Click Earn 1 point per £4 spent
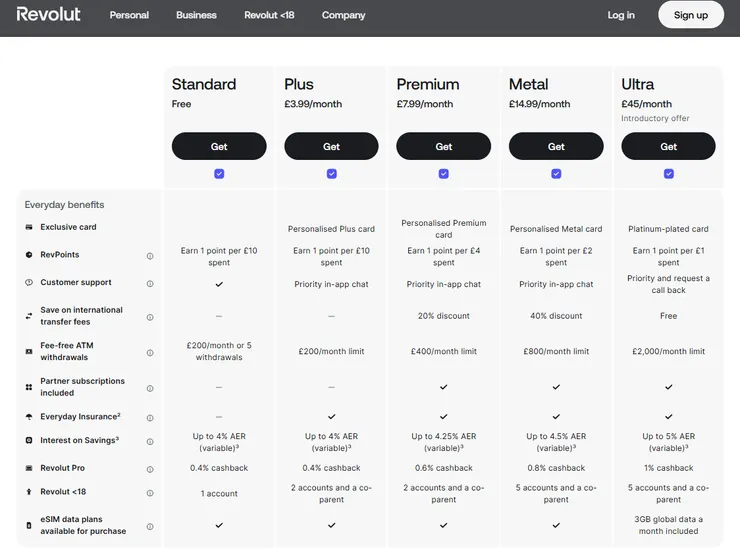This screenshot has width=740, height=549. point(444,256)
